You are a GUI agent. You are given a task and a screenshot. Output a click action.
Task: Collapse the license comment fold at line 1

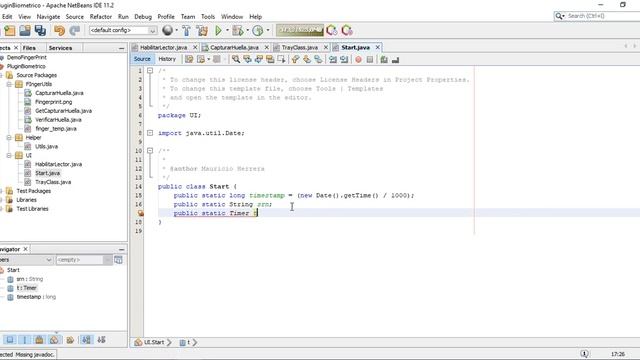click(x=150, y=71)
